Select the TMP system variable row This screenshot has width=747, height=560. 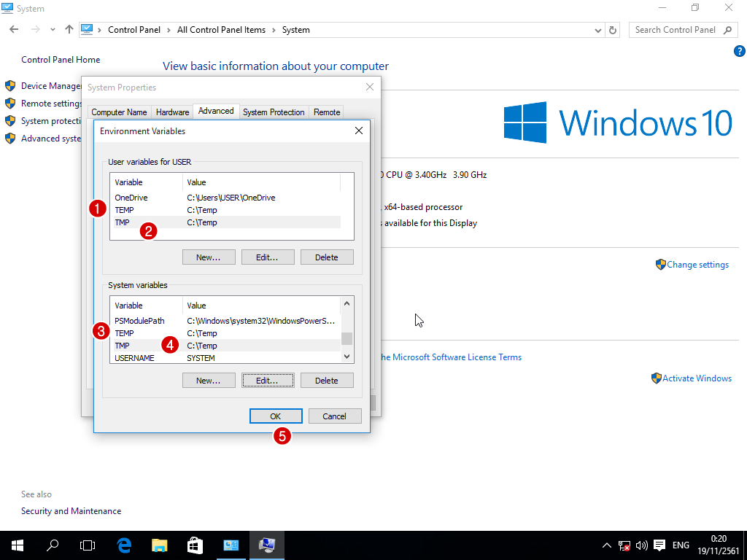click(228, 346)
